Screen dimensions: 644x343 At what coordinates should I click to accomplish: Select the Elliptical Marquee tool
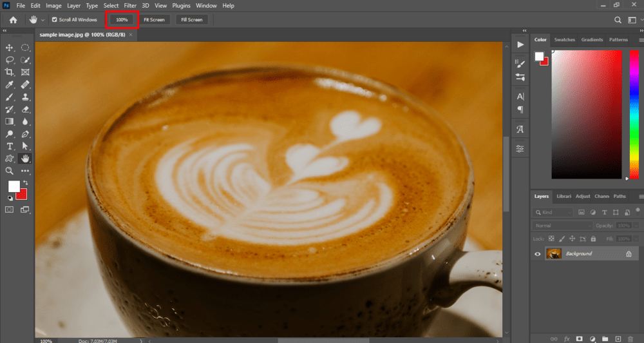(25, 48)
